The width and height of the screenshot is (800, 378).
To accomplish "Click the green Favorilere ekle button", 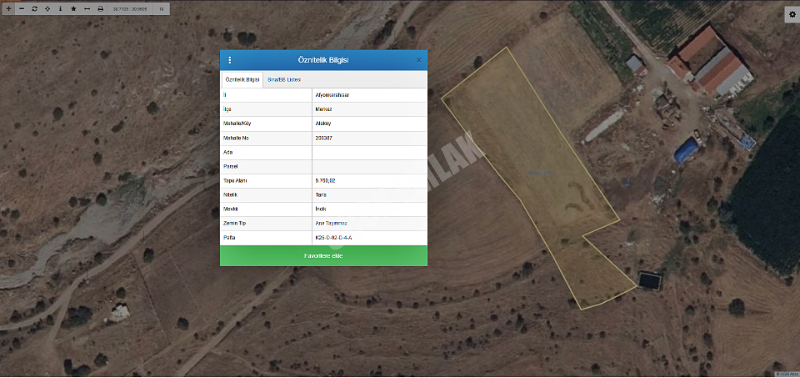I will tap(323, 256).
